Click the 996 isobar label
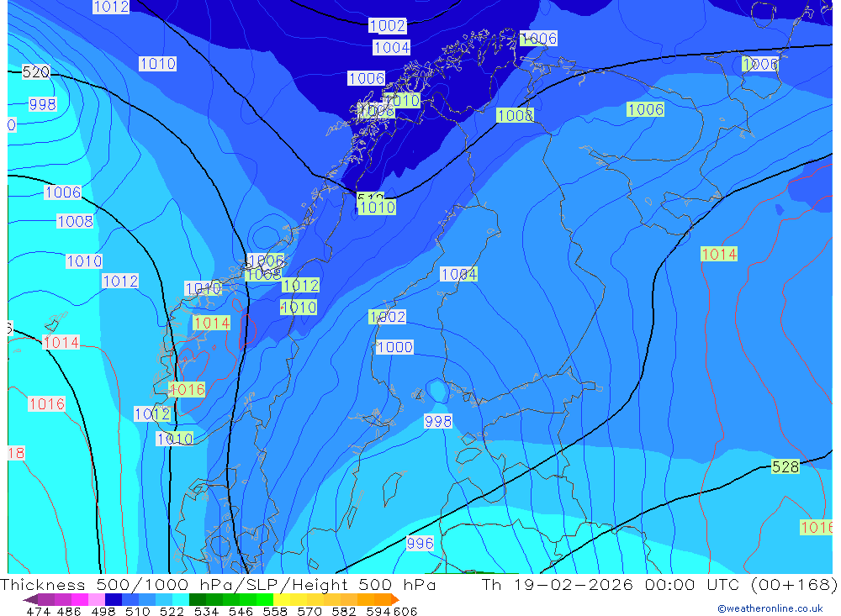The height and width of the screenshot is (616, 841). (x=420, y=544)
